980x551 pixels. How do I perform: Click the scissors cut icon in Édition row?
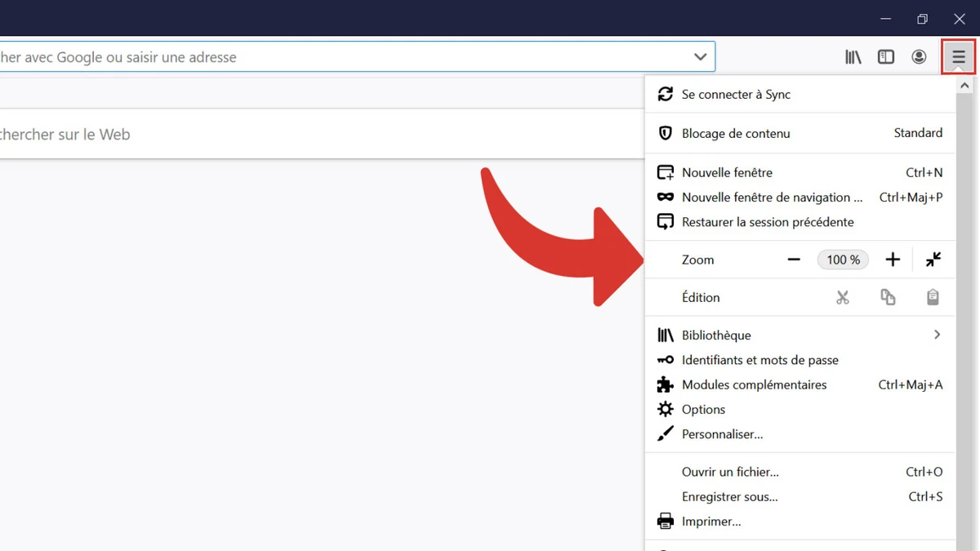843,297
